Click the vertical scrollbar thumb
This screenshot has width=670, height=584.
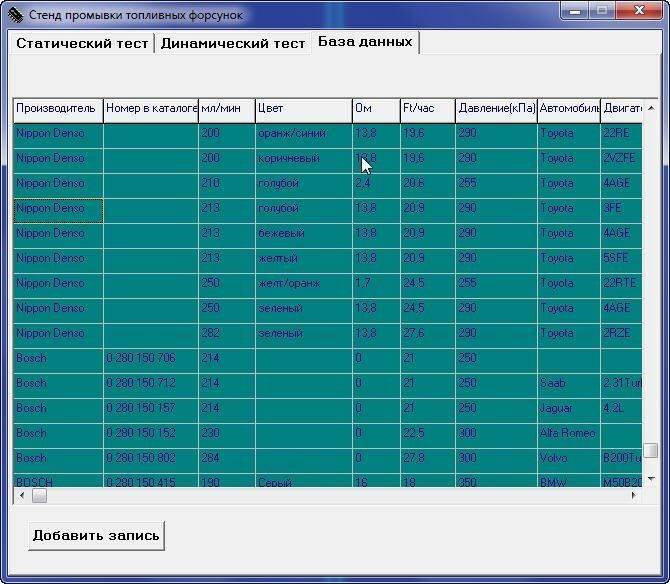[x=651, y=451]
